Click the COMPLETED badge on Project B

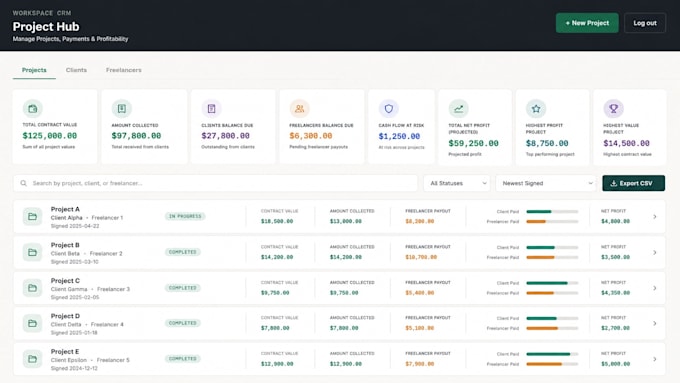[x=183, y=252]
